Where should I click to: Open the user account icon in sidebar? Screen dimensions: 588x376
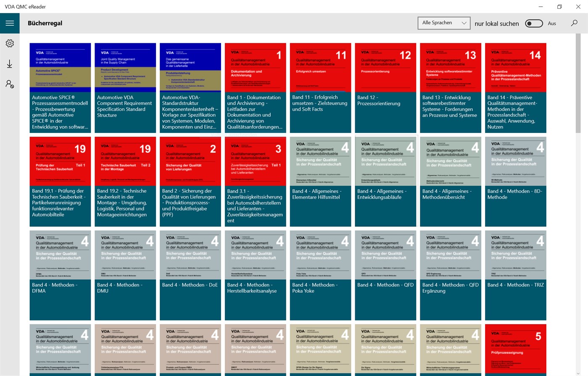coord(9,84)
